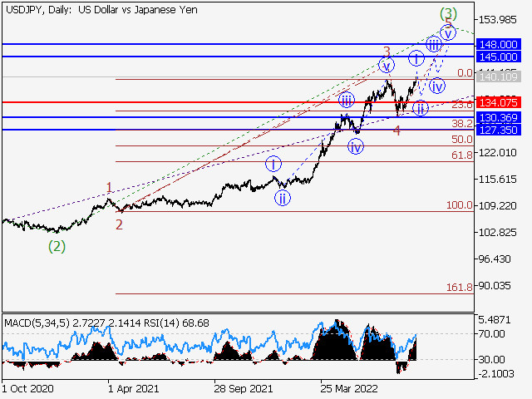Click the green (3) wave label
This screenshot has width=532, height=399.
tap(449, 13)
